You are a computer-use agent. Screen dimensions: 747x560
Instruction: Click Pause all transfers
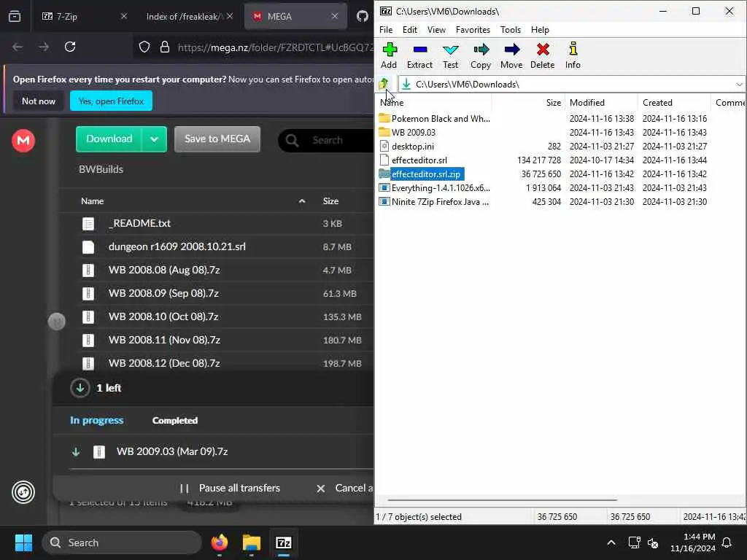click(x=230, y=488)
